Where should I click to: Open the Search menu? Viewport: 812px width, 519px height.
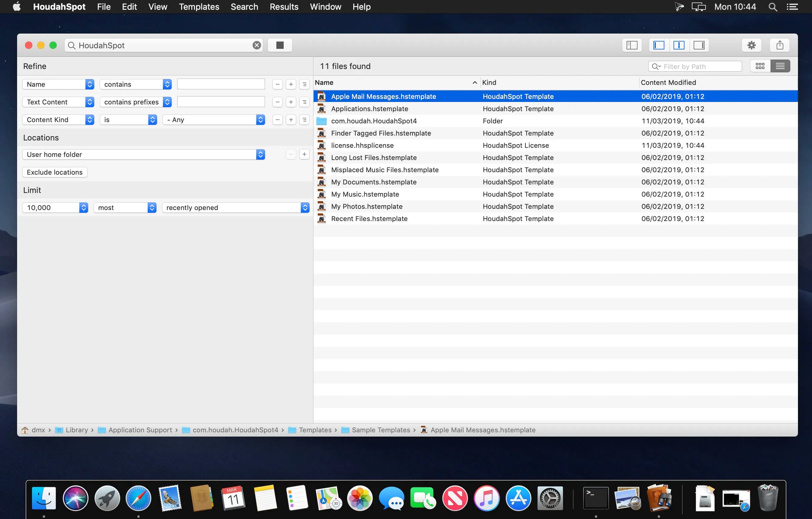click(x=244, y=6)
